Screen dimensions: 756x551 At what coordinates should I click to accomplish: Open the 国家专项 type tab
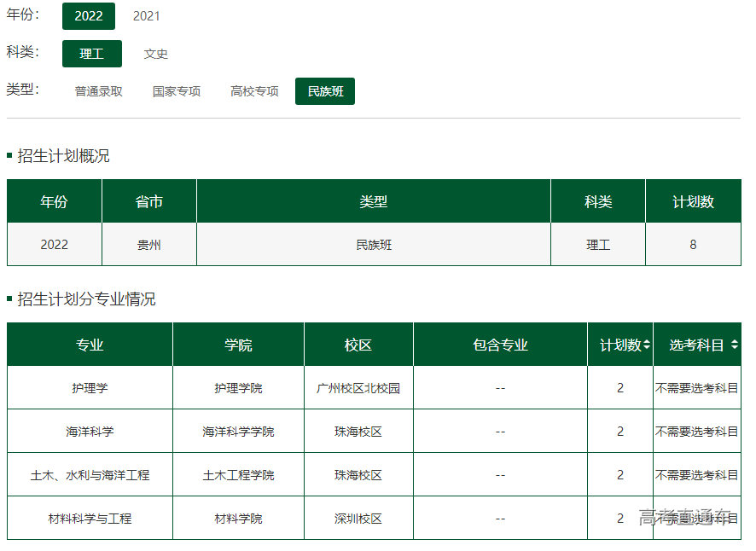coord(177,91)
